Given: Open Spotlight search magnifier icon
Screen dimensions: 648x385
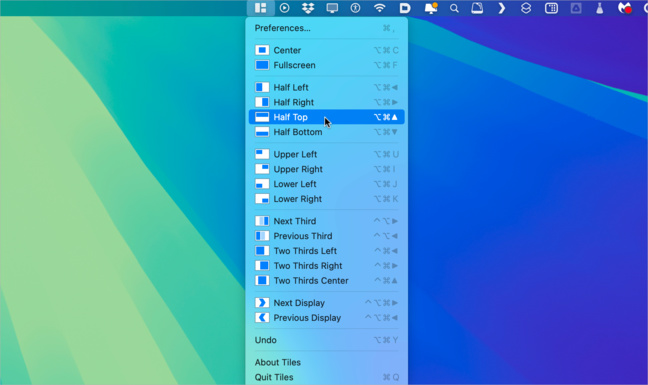Looking at the screenshot, I should point(454,8).
